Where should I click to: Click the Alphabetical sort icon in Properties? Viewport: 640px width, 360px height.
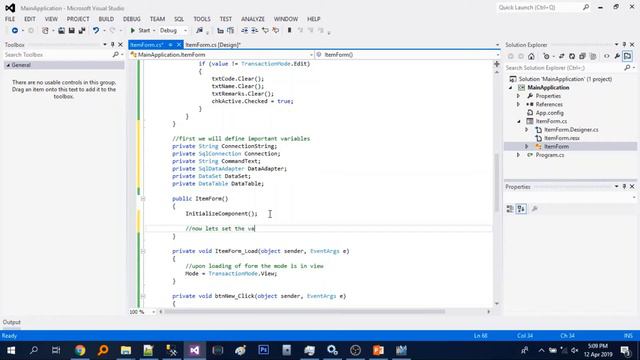pos(521,209)
